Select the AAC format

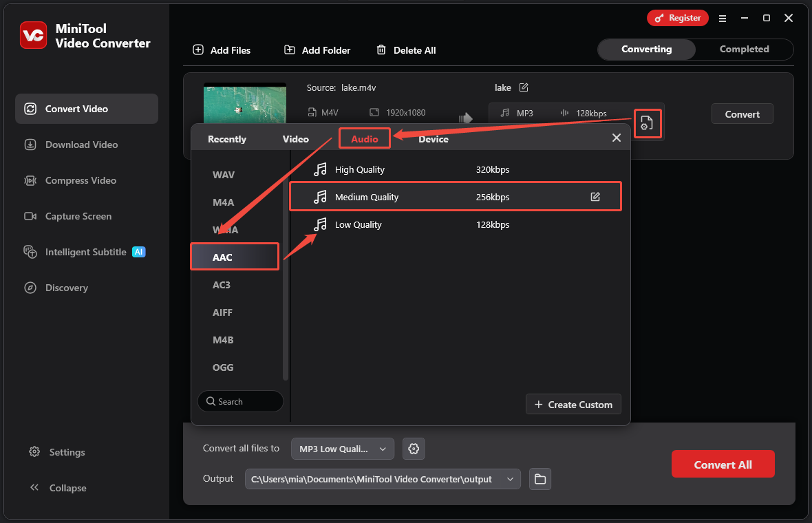234,256
